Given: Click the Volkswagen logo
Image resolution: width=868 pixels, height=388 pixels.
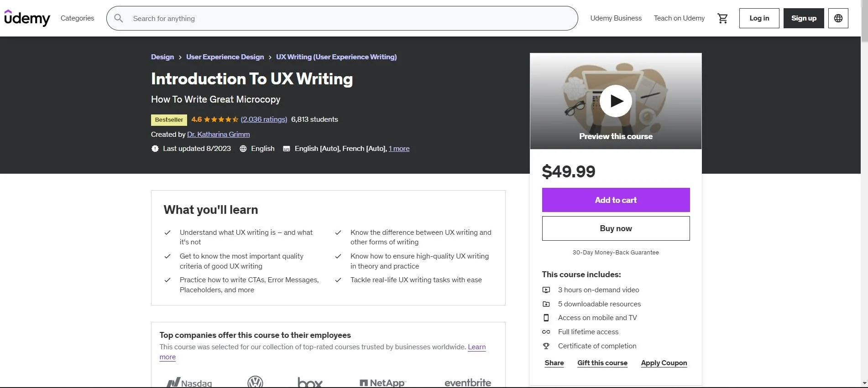Looking at the screenshot, I should pyautogui.click(x=255, y=382).
